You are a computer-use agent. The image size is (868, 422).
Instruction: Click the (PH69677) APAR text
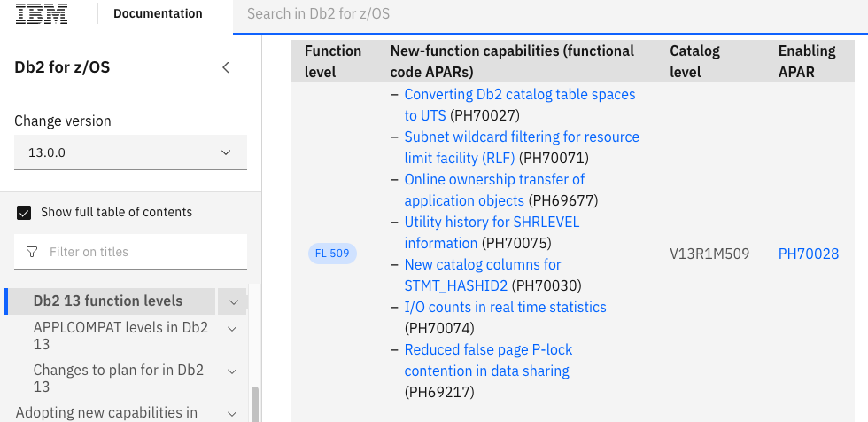coord(563,200)
